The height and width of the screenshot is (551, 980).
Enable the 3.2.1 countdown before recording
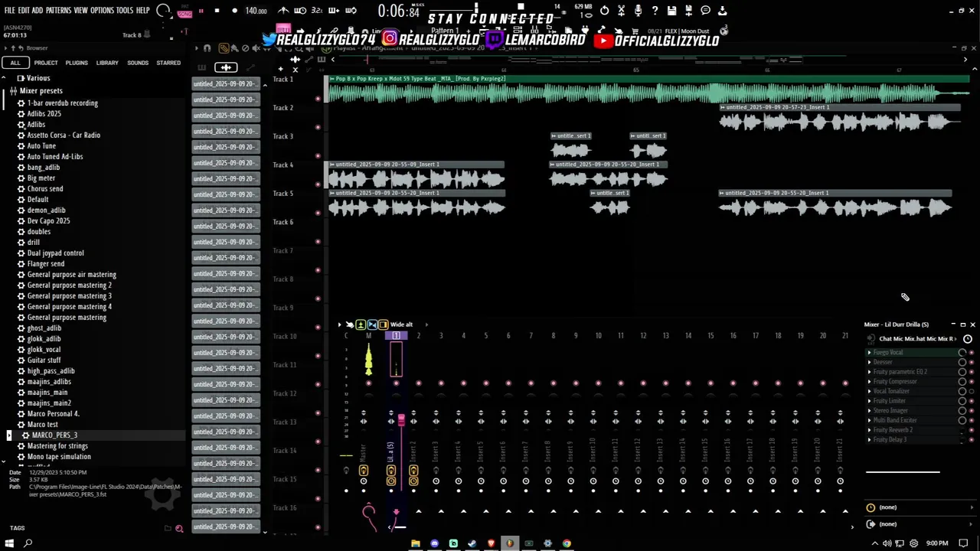tap(317, 11)
